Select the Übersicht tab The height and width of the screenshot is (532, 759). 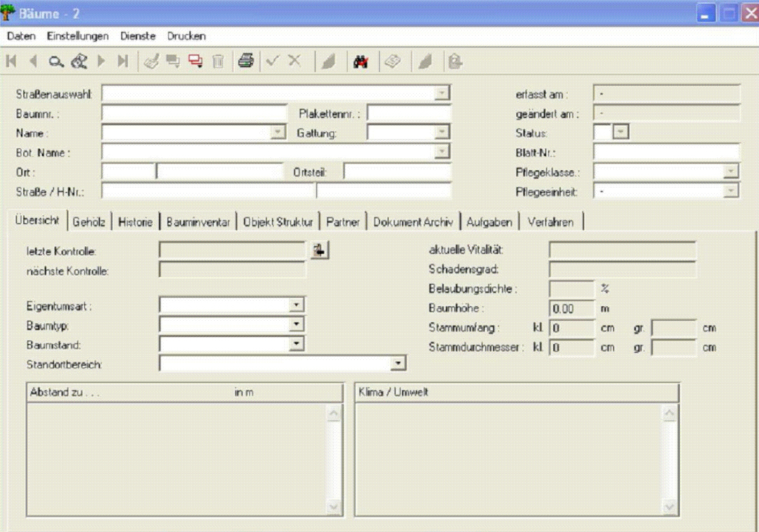[x=37, y=220]
